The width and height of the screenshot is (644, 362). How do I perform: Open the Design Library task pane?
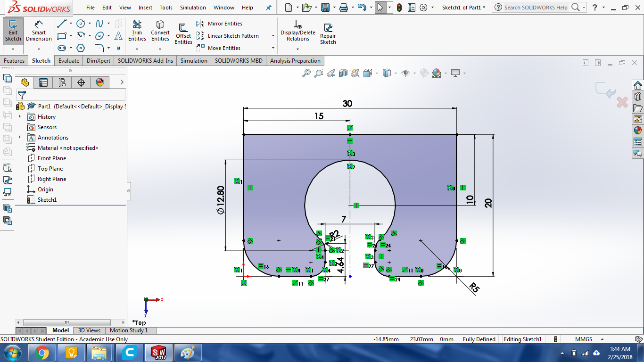pyautogui.click(x=638, y=97)
